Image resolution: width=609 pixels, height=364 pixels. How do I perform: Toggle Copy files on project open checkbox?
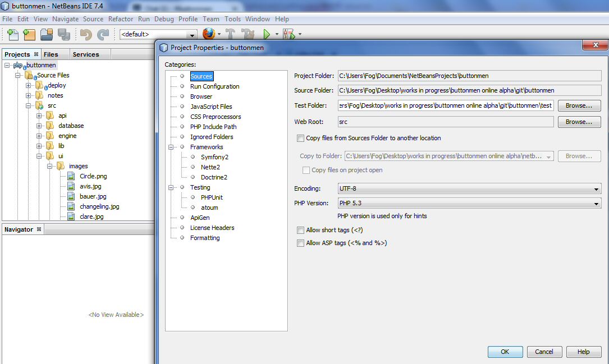point(306,171)
